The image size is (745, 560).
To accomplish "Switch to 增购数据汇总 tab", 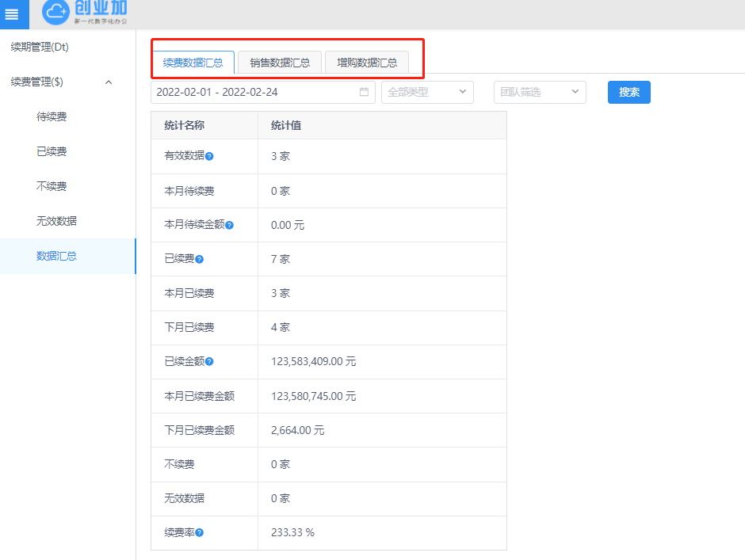I will (x=366, y=63).
